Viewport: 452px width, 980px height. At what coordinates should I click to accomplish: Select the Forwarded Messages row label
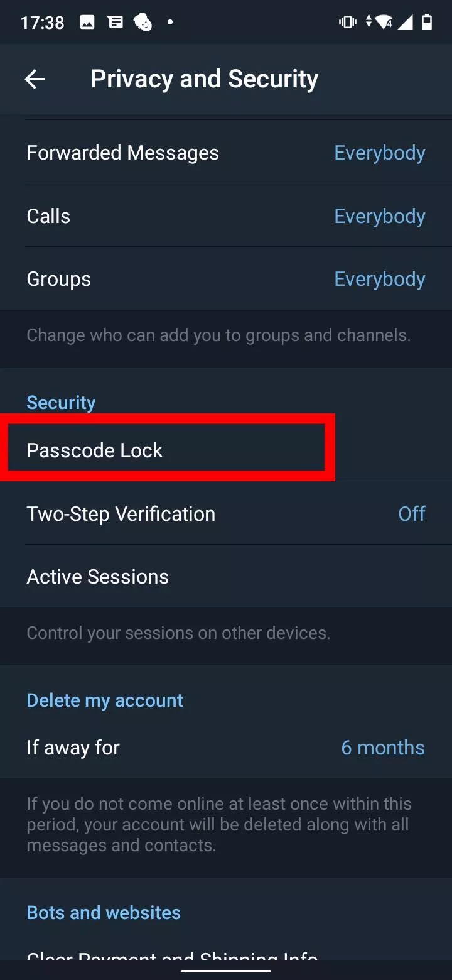(x=123, y=153)
